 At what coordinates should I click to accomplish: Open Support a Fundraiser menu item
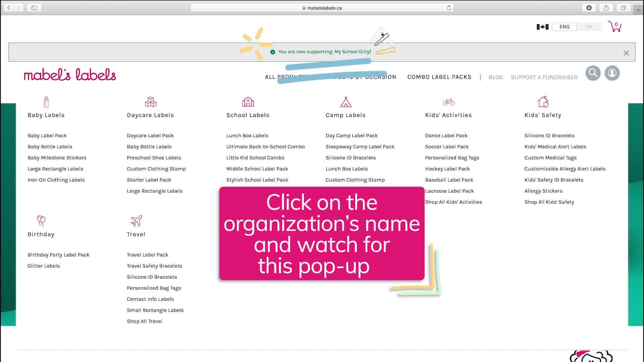click(x=544, y=77)
